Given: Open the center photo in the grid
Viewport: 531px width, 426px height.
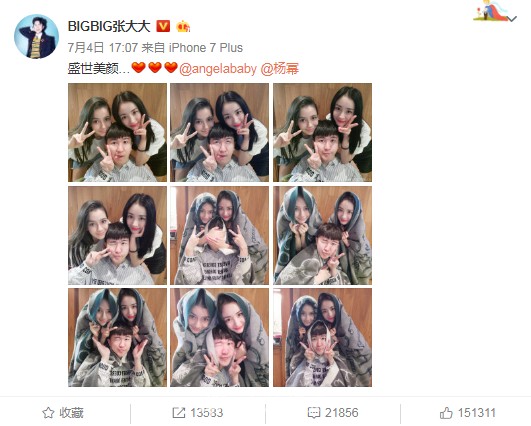Looking at the screenshot, I should (x=219, y=235).
